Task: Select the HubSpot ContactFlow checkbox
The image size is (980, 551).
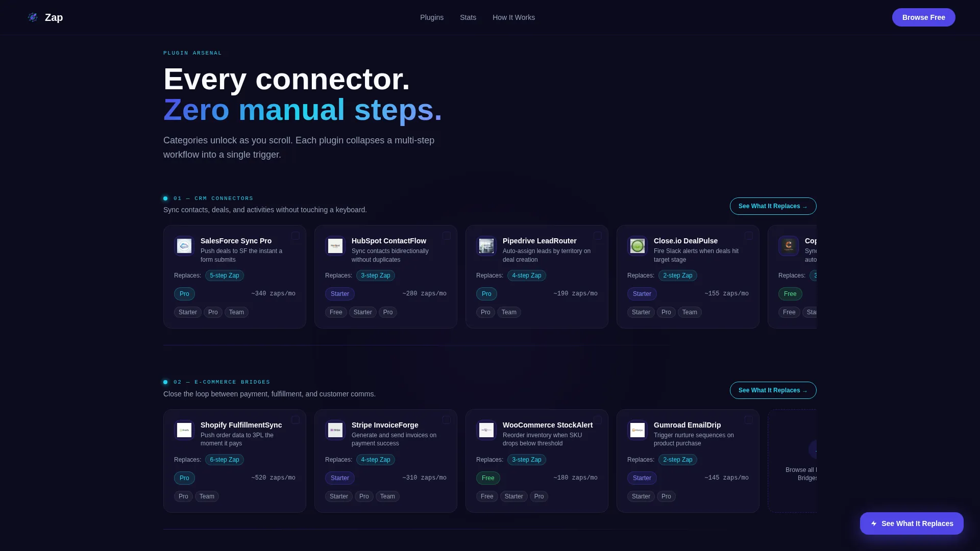Action: pos(447,236)
